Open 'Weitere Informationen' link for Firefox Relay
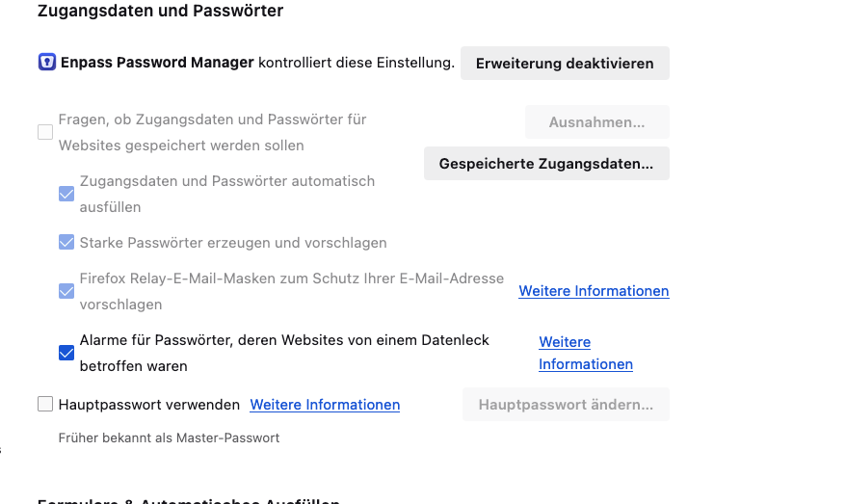The height and width of the screenshot is (504, 846). tap(594, 291)
